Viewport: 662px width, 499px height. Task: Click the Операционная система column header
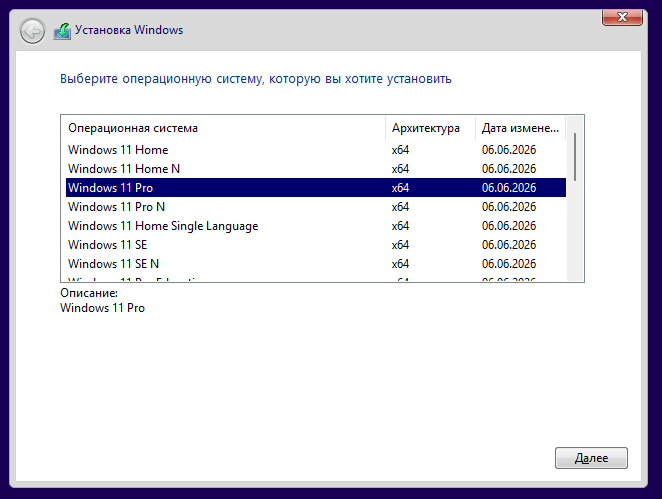[225, 128]
